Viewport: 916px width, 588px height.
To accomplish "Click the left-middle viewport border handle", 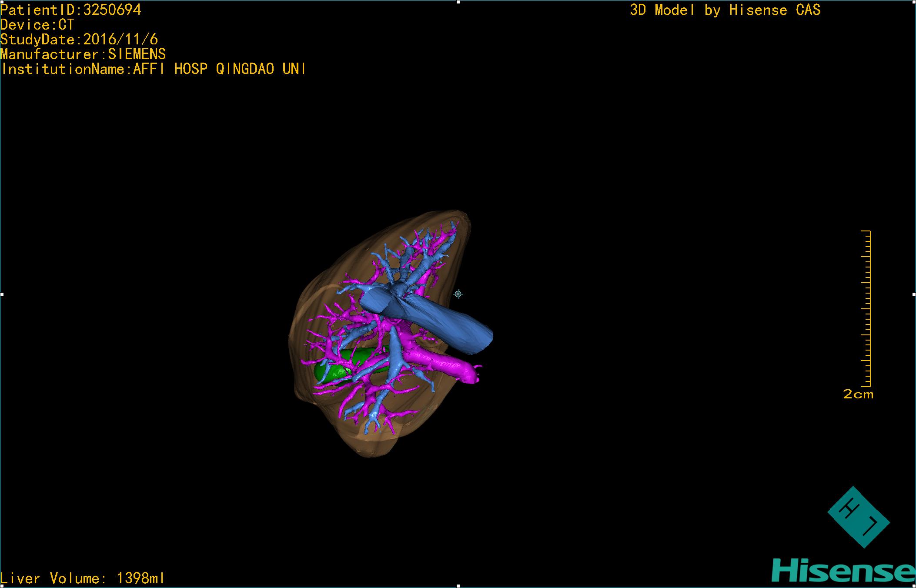I will click(2, 294).
